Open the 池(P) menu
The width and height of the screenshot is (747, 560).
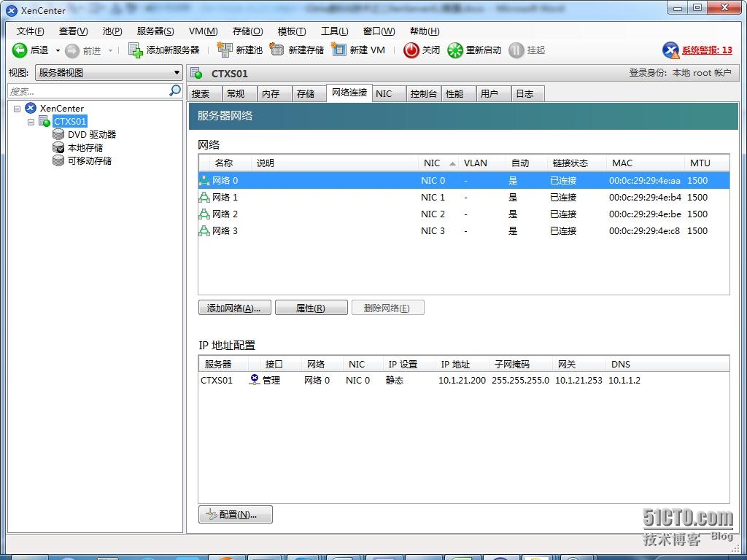[x=112, y=31]
